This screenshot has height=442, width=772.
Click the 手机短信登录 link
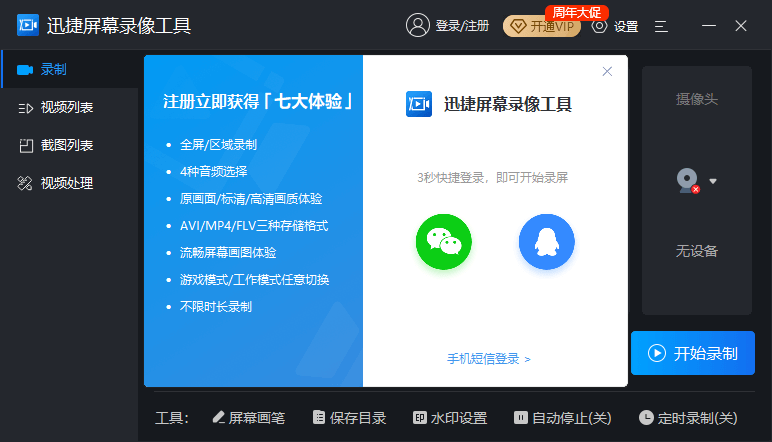tap(488, 358)
